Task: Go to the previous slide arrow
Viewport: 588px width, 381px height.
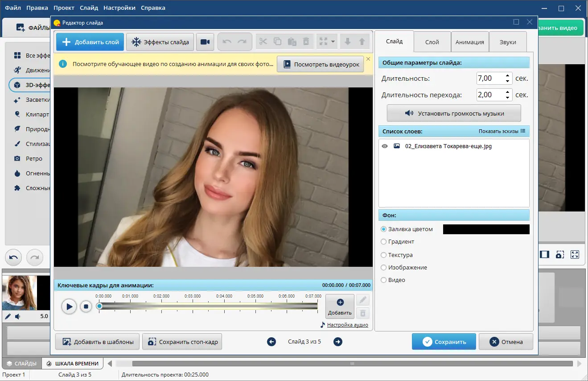Action: (x=271, y=342)
